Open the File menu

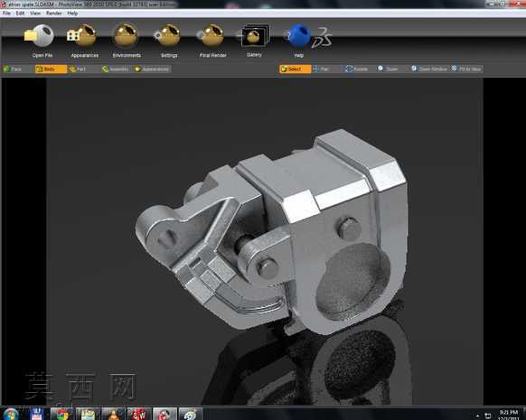[6, 13]
